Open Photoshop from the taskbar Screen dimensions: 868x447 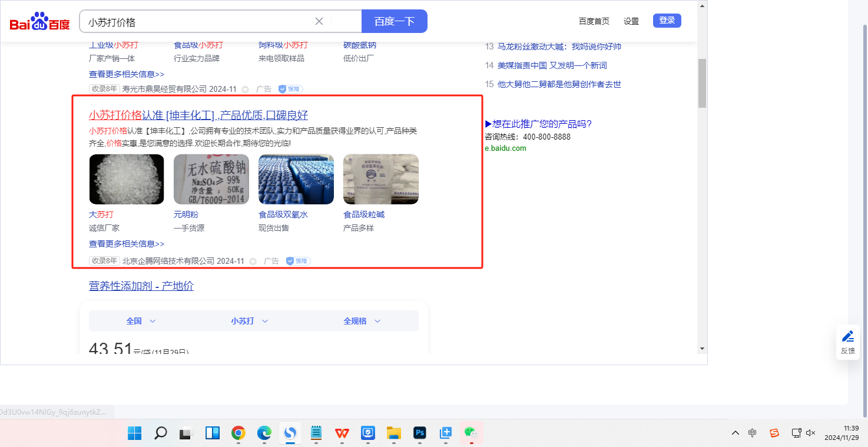[x=420, y=433]
